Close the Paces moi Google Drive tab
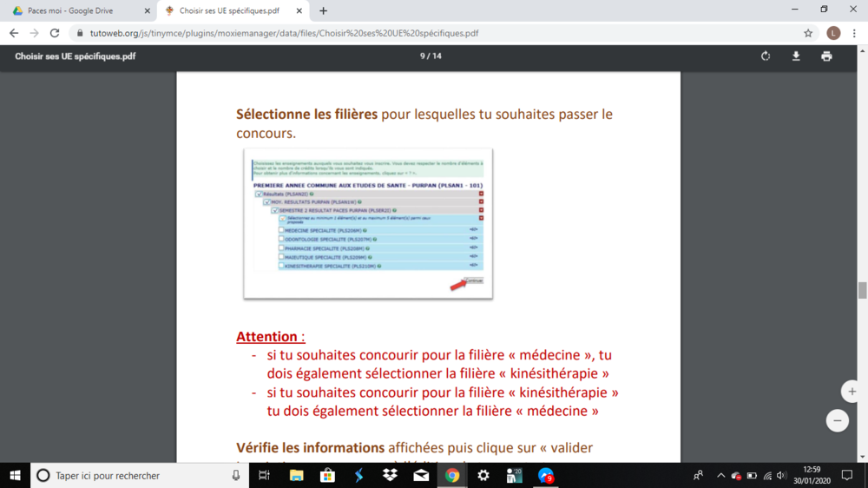The width and height of the screenshot is (868, 488). (x=148, y=10)
